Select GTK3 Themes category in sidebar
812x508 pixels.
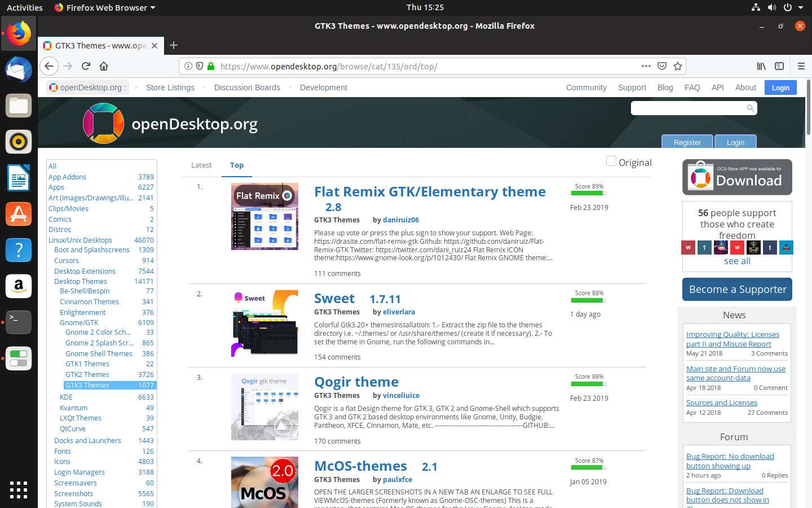coord(110,385)
